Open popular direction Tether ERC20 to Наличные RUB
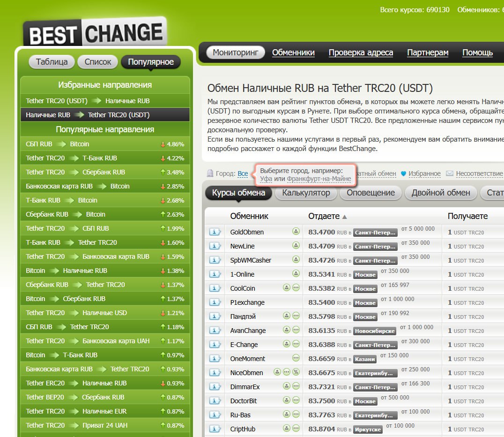The image size is (504, 437). click(x=105, y=383)
